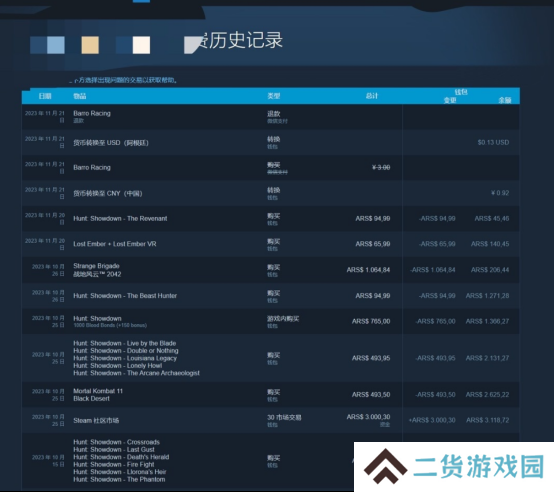Open the Barro Racing refund row
Image resolution: width=554 pixels, height=492 pixels.
(271, 117)
